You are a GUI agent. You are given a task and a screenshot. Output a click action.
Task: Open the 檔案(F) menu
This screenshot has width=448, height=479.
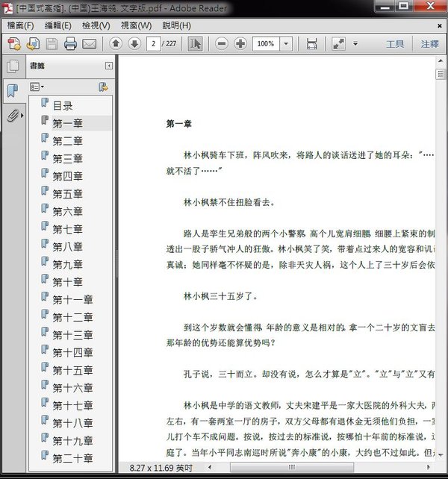tap(20, 25)
